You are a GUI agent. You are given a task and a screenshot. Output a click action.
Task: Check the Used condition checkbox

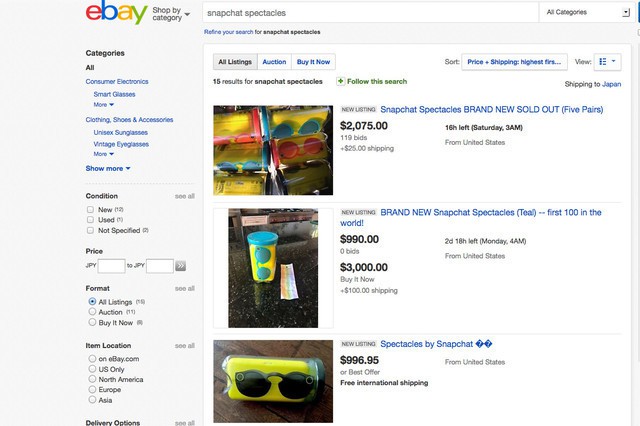[91, 219]
